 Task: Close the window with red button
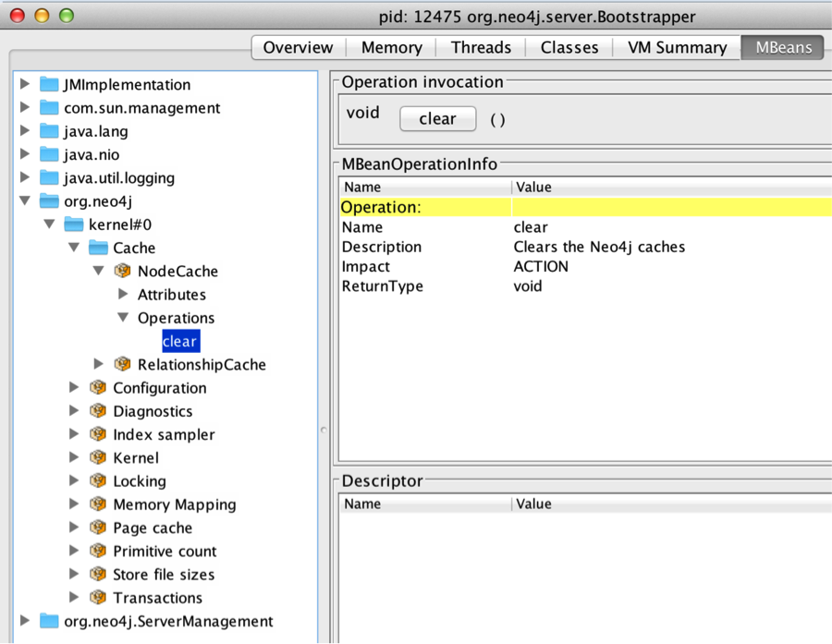tap(18, 16)
